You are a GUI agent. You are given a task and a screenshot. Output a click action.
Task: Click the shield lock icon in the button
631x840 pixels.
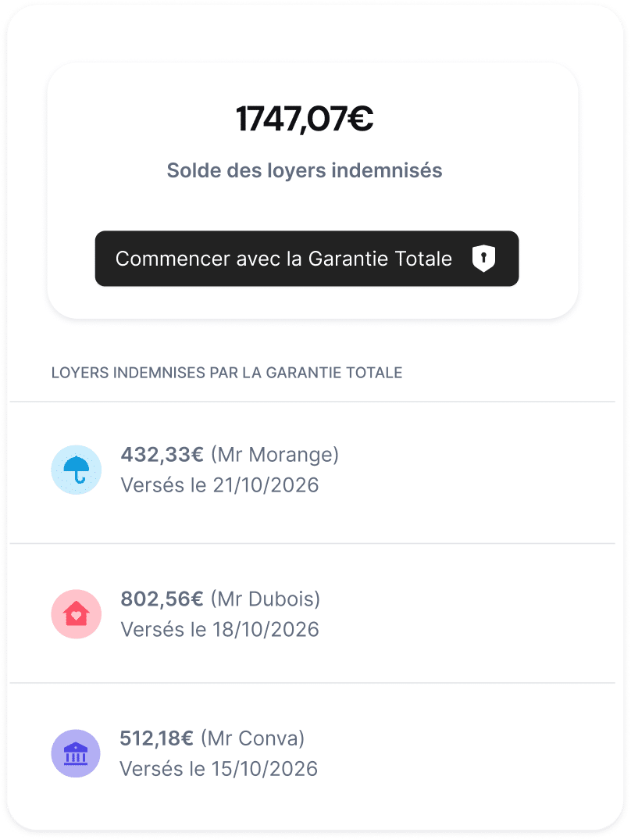click(x=483, y=259)
